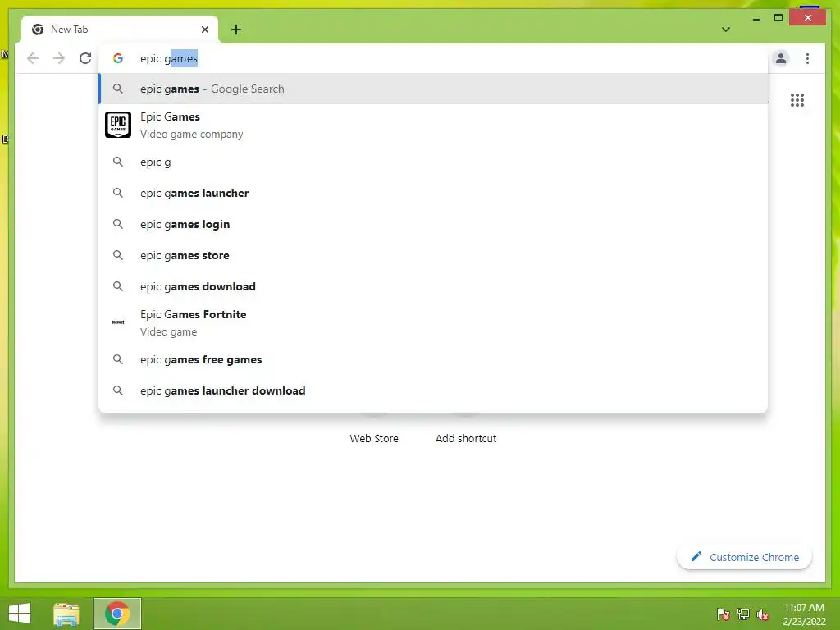Choose 'epic games - Google Search' suggestion

pos(433,89)
